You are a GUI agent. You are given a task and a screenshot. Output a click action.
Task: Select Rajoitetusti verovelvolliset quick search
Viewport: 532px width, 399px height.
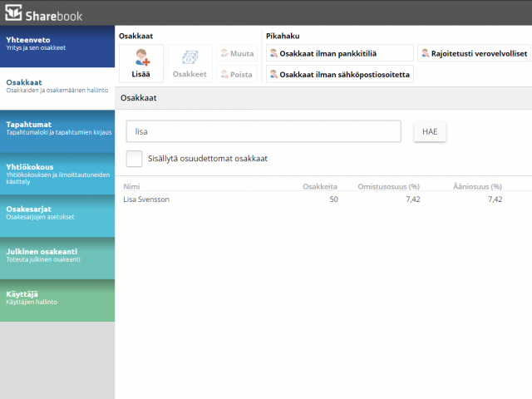(x=472, y=53)
